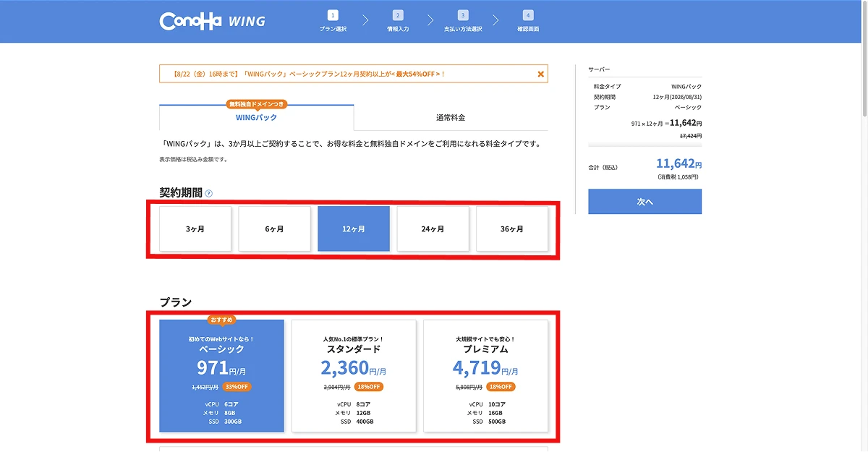868x452 pixels.
Task: Click the 次へ button
Action: click(644, 202)
